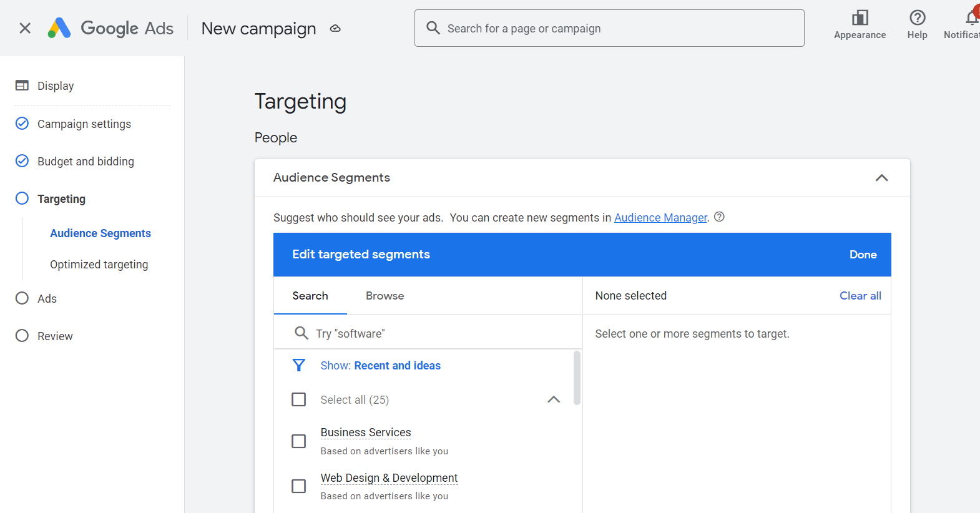The image size is (980, 513).
Task: Click the Google Ads logo
Action: coord(111,28)
